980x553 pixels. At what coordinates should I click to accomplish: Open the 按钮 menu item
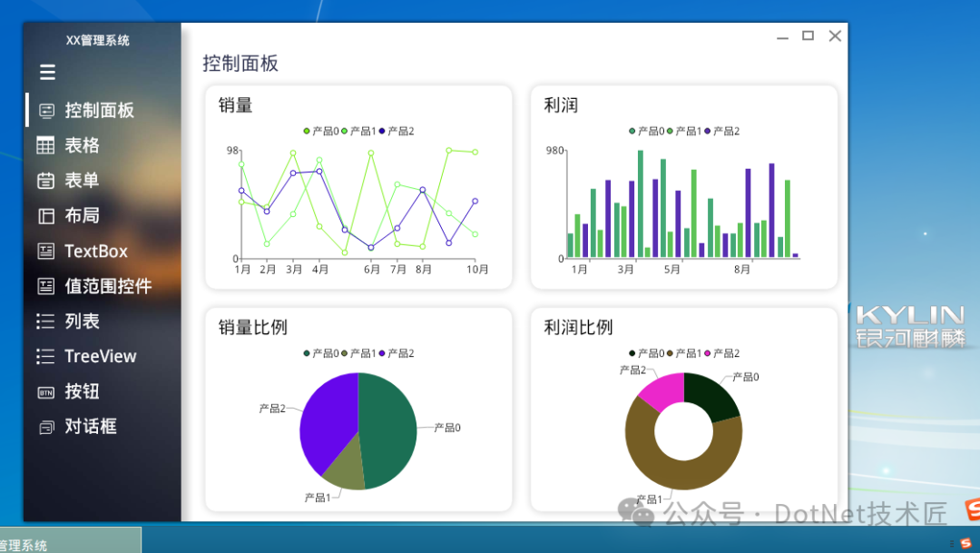coord(82,391)
